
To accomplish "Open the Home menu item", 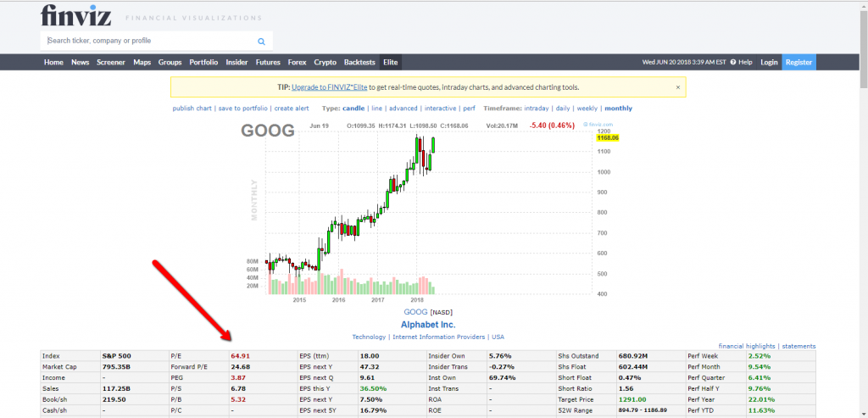I will click(53, 63).
